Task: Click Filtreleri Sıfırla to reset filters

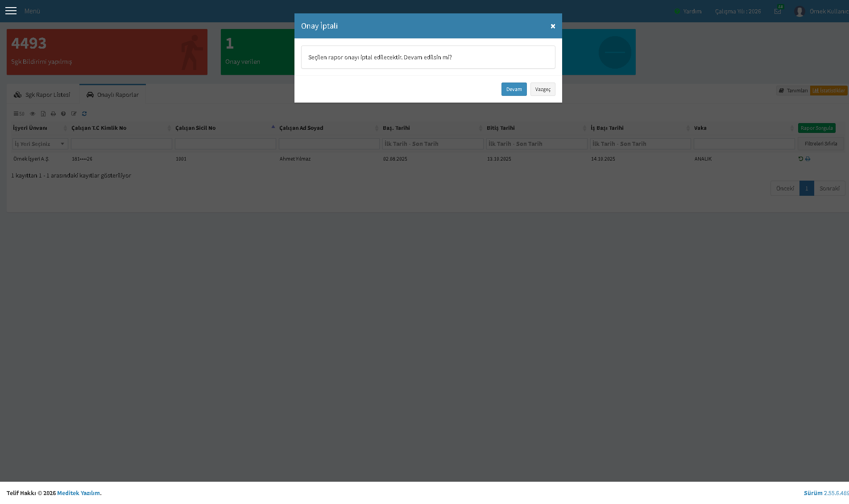Action: [x=821, y=144]
